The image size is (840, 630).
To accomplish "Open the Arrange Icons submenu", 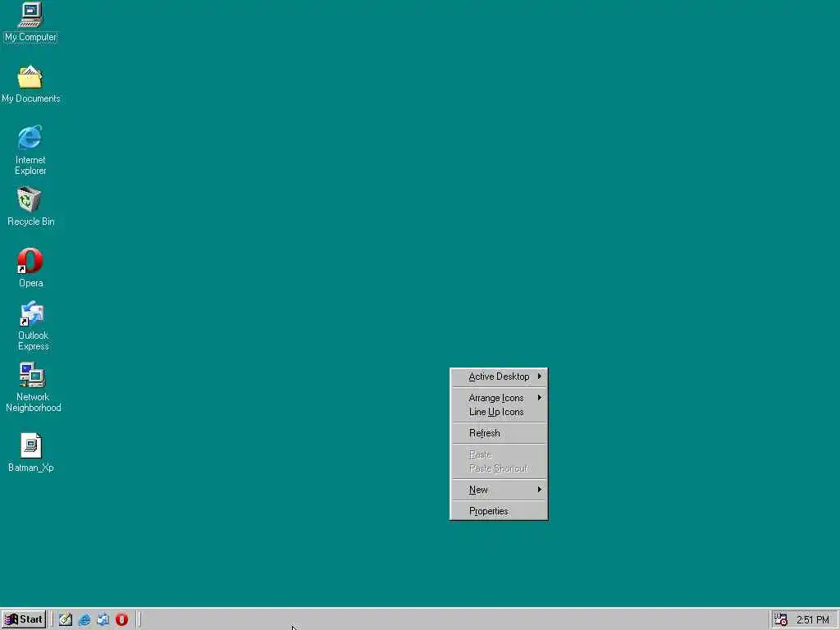I will pos(499,398).
